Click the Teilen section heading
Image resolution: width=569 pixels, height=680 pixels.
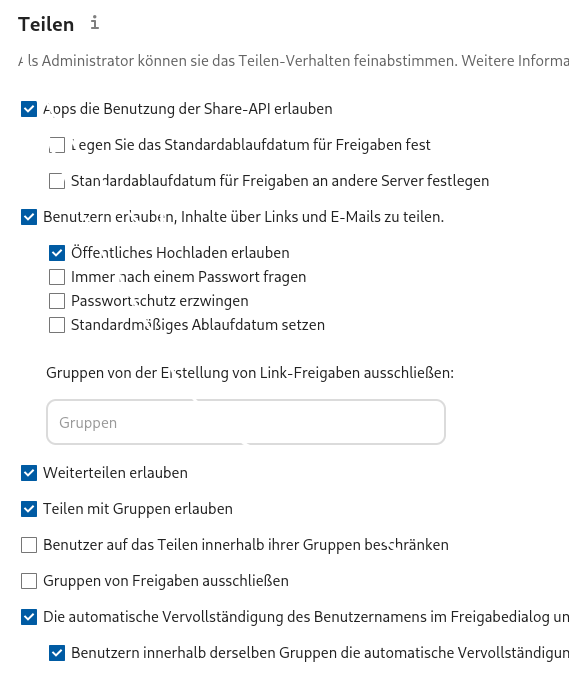[x=46, y=24]
